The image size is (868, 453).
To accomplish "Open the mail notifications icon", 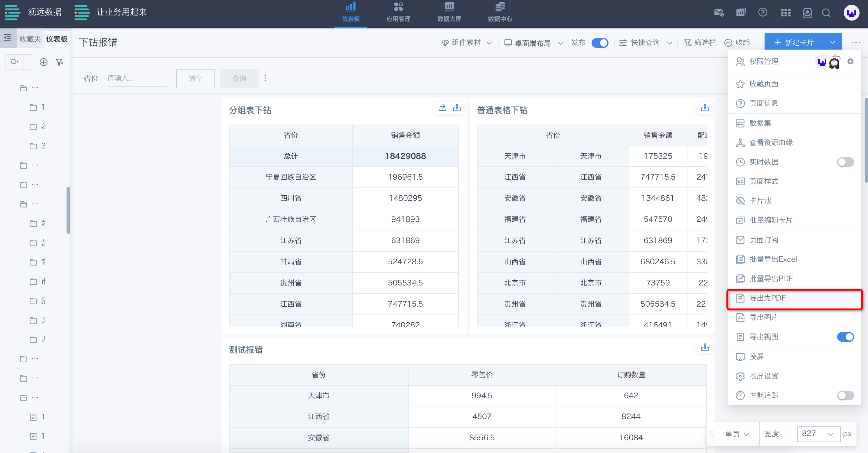I will click(719, 13).
